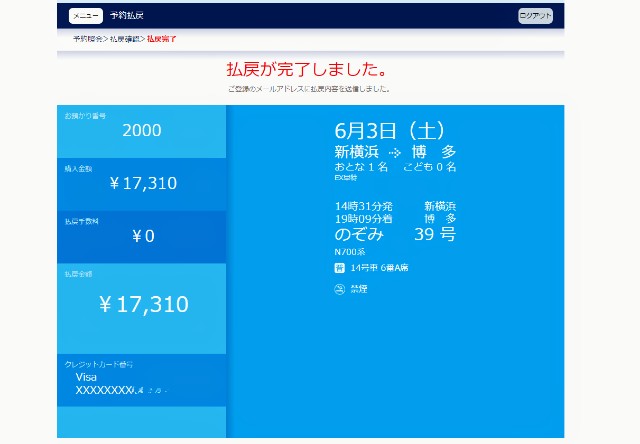Image resolution: width=640 pixels, height=444 pixels.
Task: Click the こども 0 名 text
Action: 430,167
